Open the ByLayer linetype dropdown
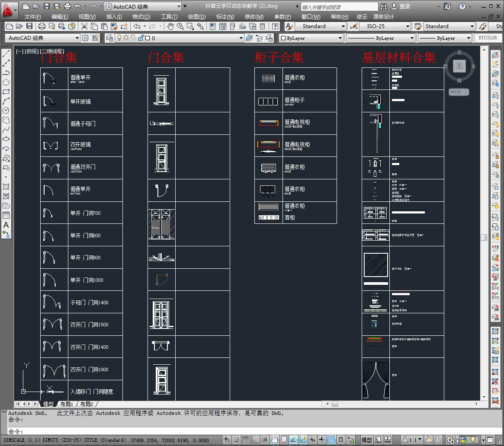Viewport: 504px width, 446px height. [x=381, y=38]
